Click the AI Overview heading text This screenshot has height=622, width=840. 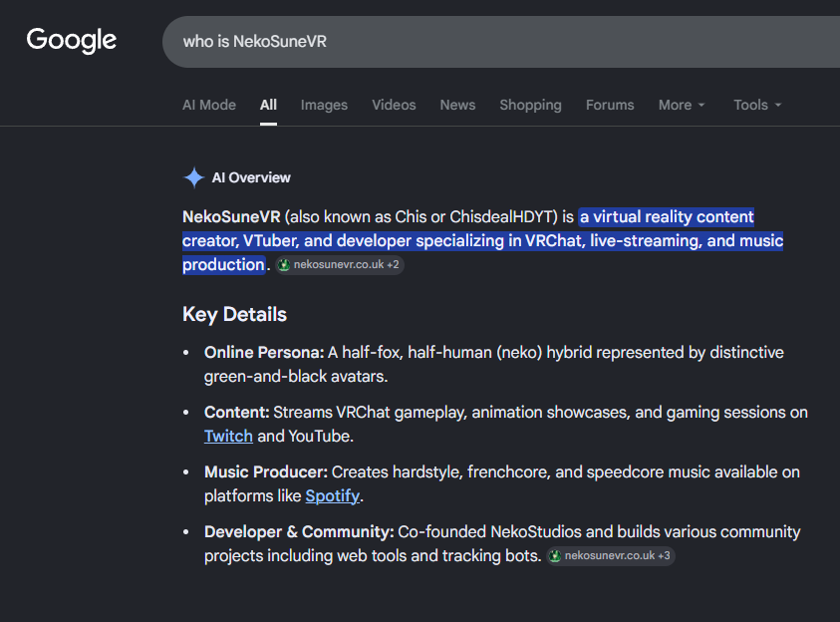(x=251, y=177)
